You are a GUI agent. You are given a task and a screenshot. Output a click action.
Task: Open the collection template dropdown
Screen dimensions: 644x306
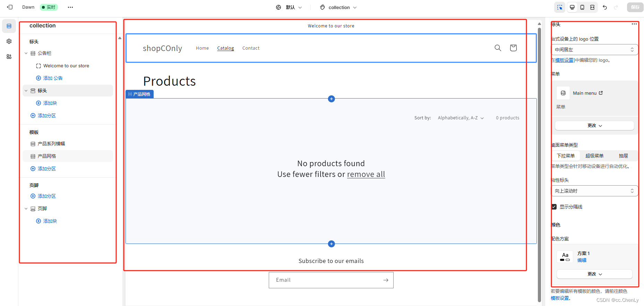(338, 7)
